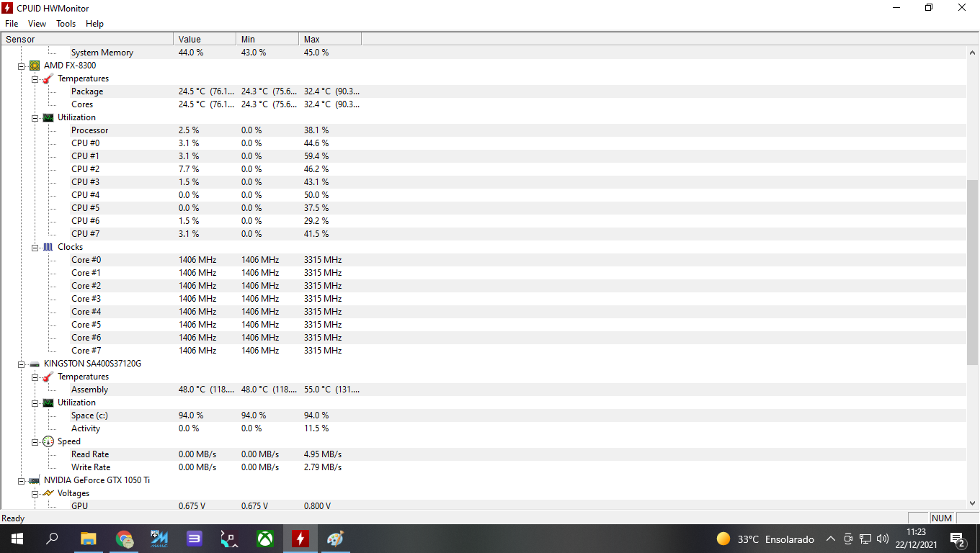Open the taskbar volume control

tap(883, 539)
